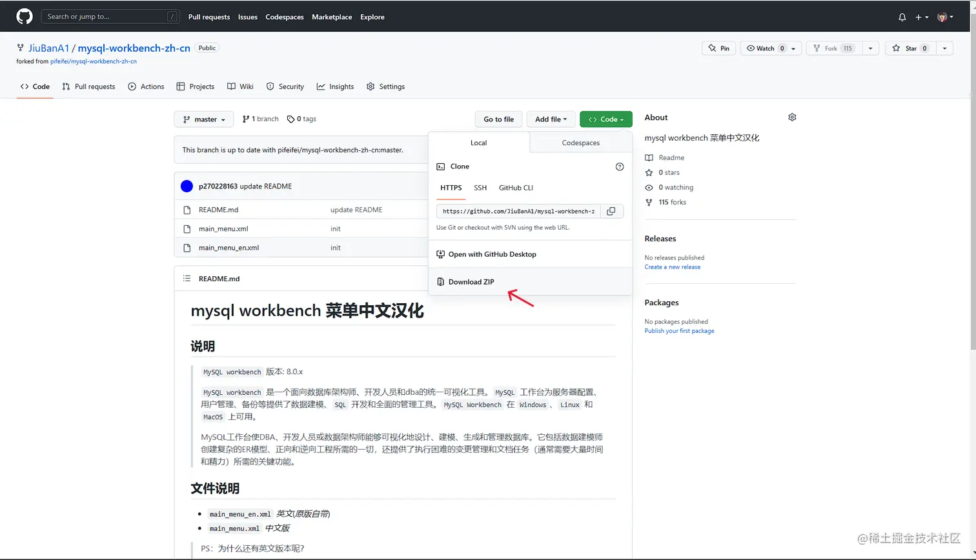Open the Pull requests repository tab
The height and width of the screenshot is (560, 976).
click(x=89, y=86)
